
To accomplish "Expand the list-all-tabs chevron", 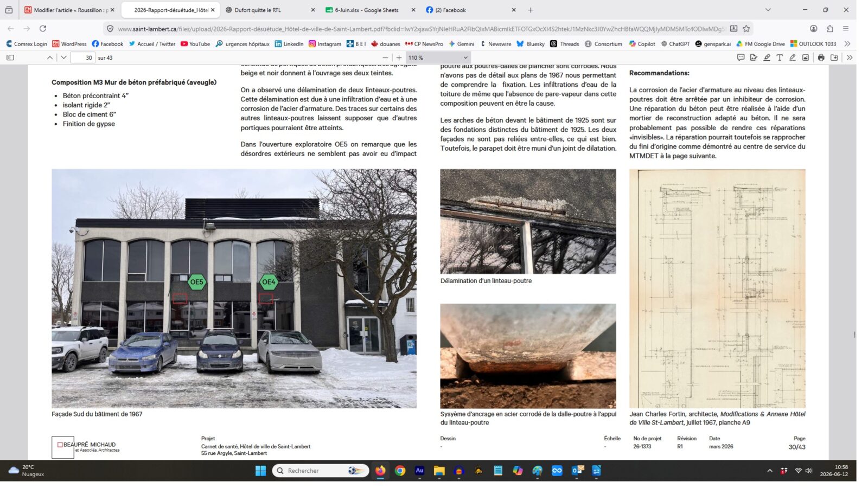I will coord(768,10).
